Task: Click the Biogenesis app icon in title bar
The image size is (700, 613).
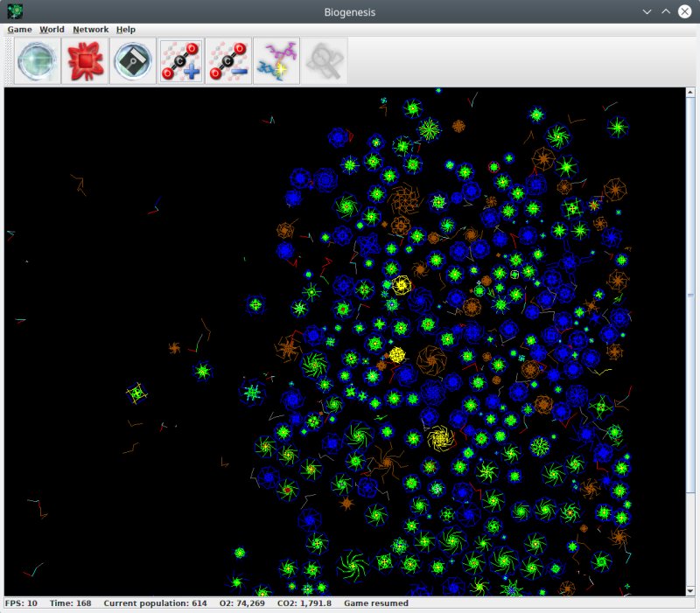Action: pos(15,11)
